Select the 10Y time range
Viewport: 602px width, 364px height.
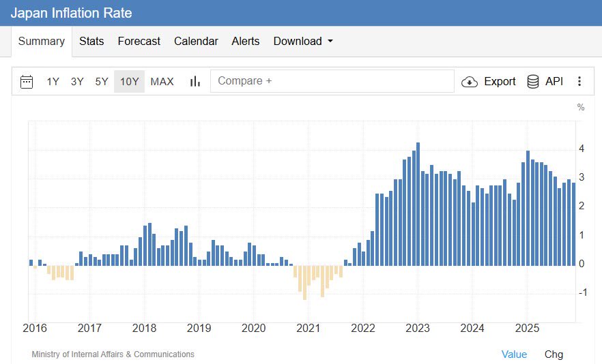129,82
